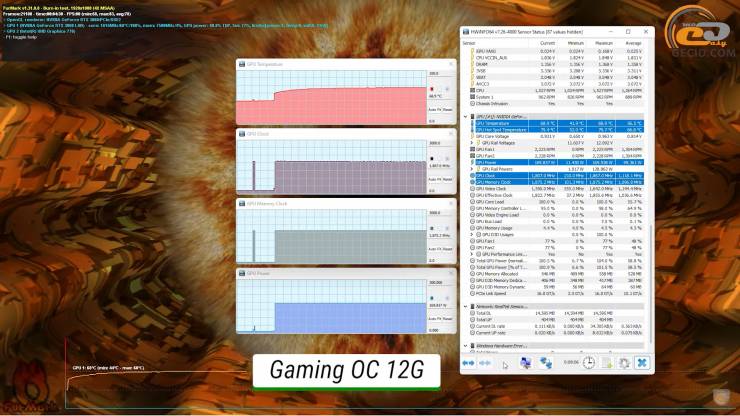Click Auto Fit in GPU Clock graph
The height and width of the screenshot is (416, 740).
point(434,179)
